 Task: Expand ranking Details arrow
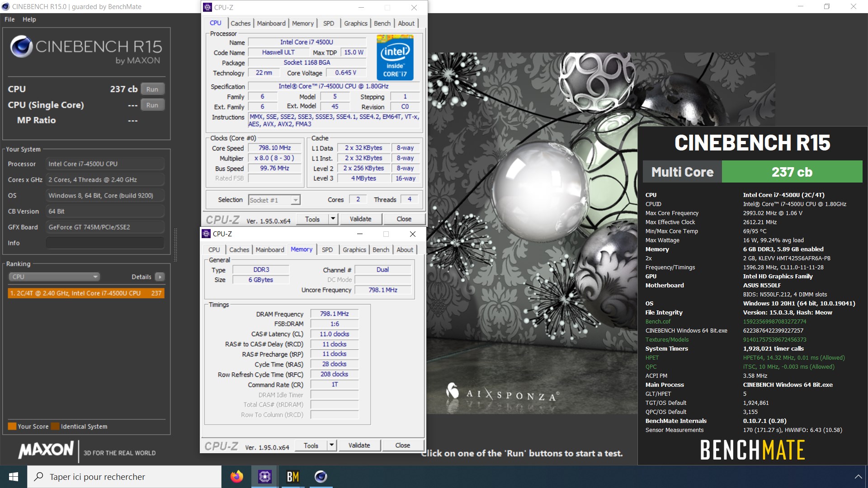point(160,277)
